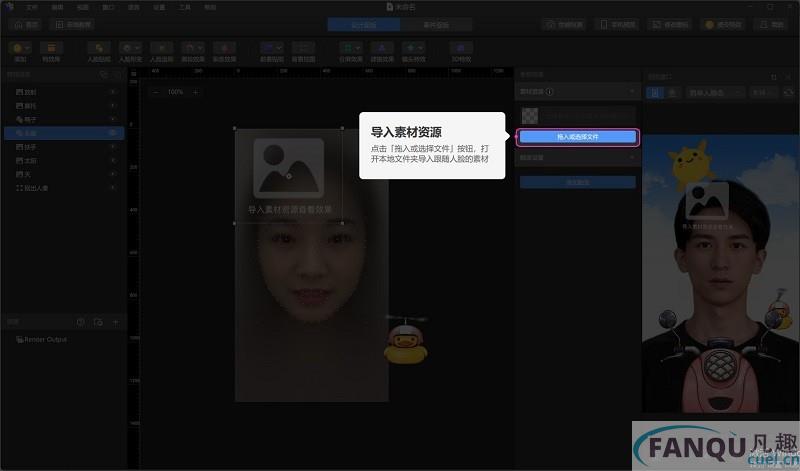Click the circular icon in the Render Output panel header

pos(81,322)
